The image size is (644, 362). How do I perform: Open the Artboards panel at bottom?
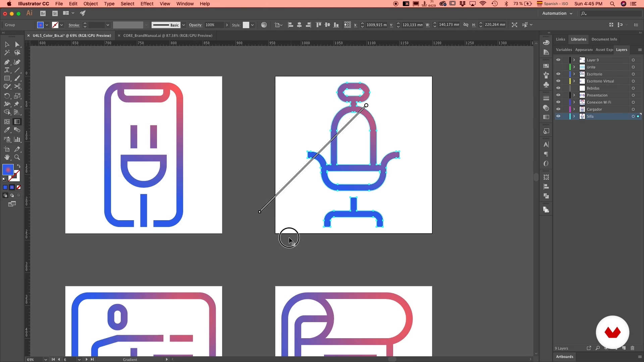[565, 357]
